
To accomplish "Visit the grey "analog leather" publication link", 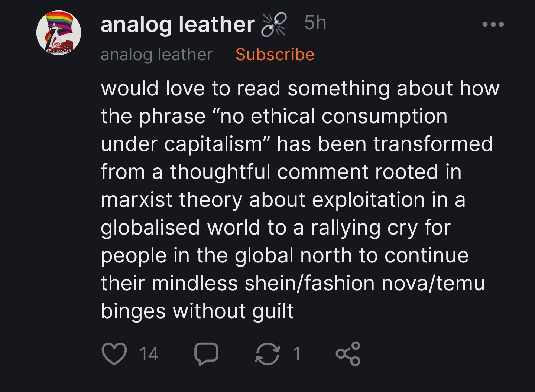I will click(x=156, y=55).
